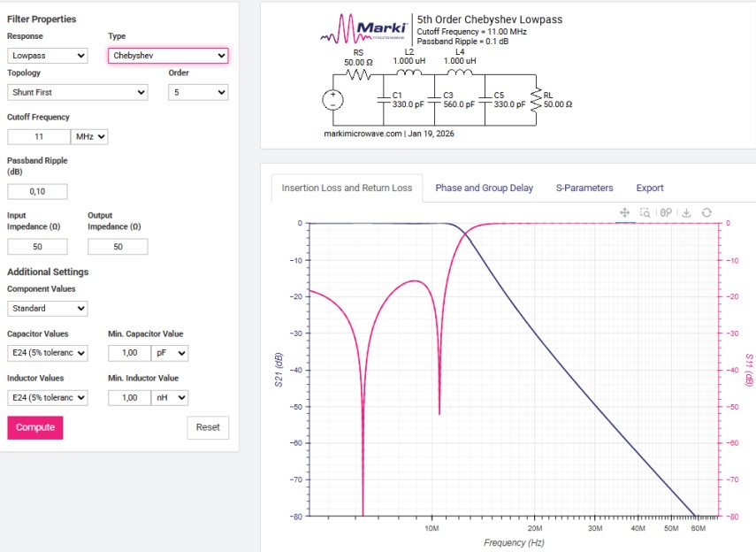Select the Pan tool in plot toolbar
The height and width of the screenshot is (552, 756).
point(624,212)
